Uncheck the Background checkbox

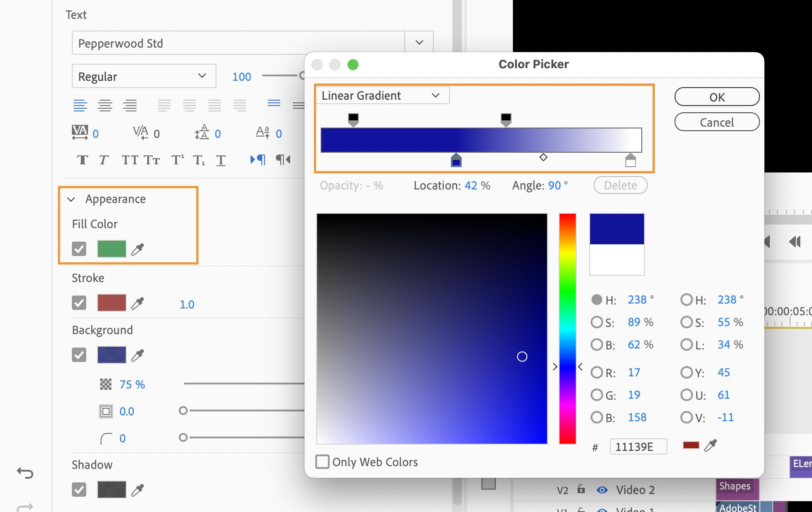tap(79, 355)
